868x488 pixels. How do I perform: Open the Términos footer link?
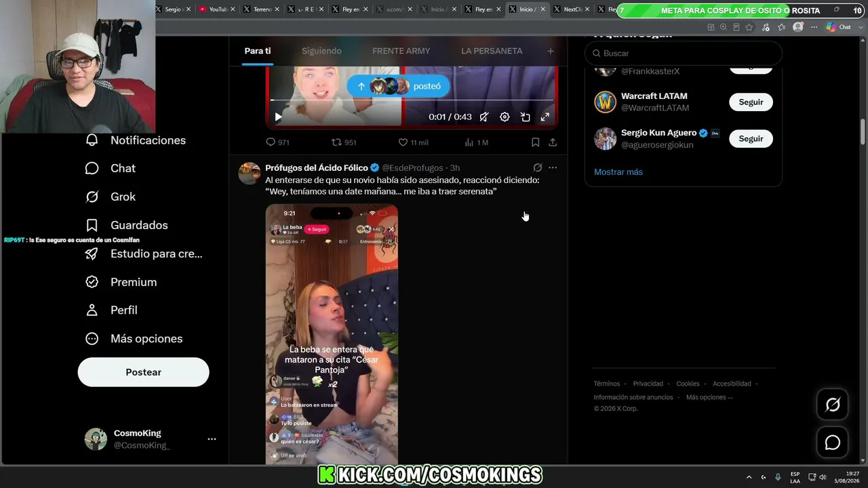coord(607,384)
